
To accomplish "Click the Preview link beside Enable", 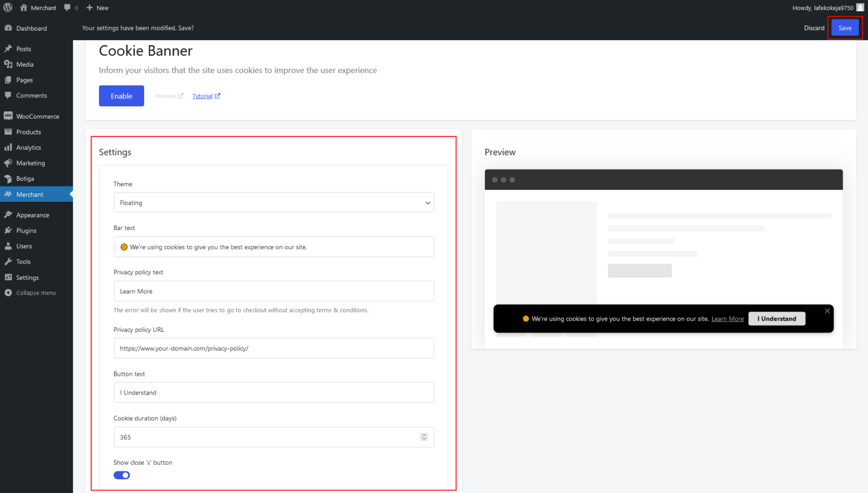I will coord(169,96).
